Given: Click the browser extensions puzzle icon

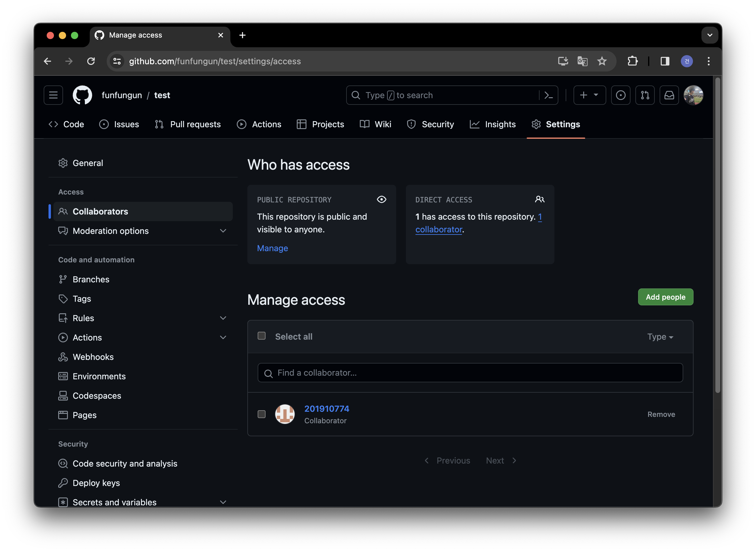Looking at the screenshot, I should 632,61.
